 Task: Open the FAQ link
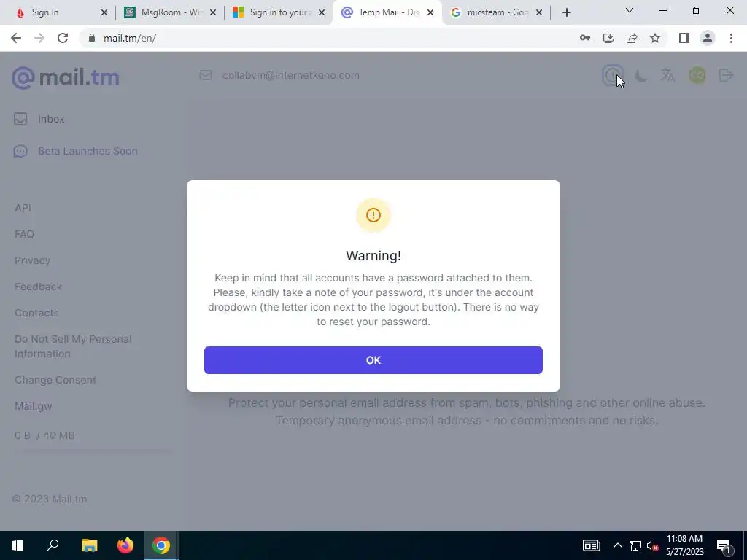coord(24,234)
